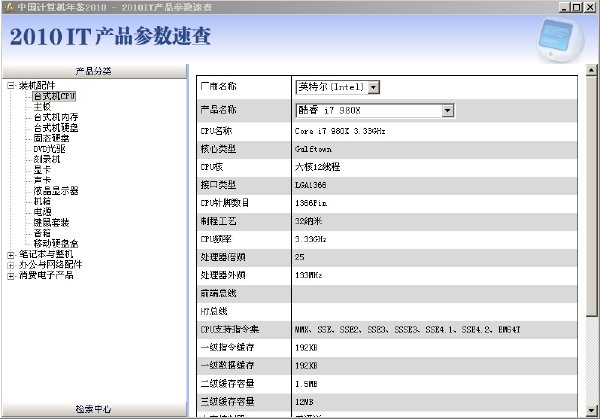Screen dimensions: 600x419
Task: Click the 消费电子产品 category label
Action: (x=46, y=276)
